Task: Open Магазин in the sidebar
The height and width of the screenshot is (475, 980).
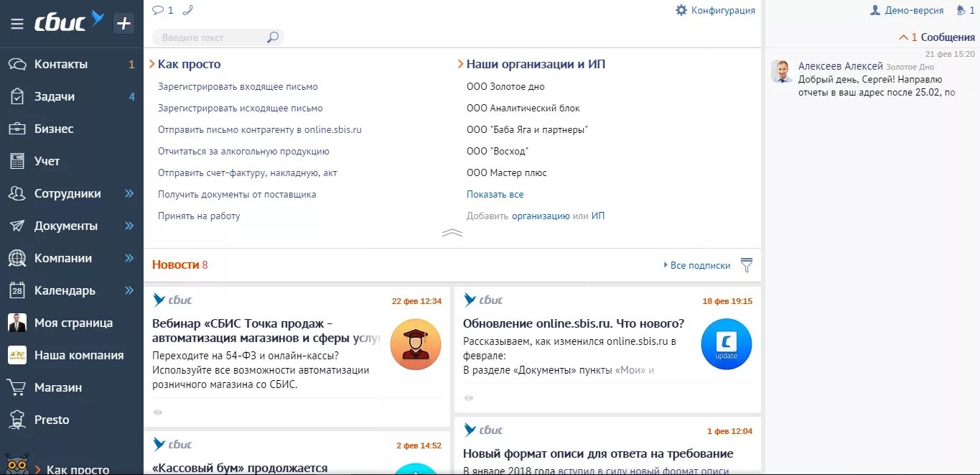Action: (x=72, y=387)
